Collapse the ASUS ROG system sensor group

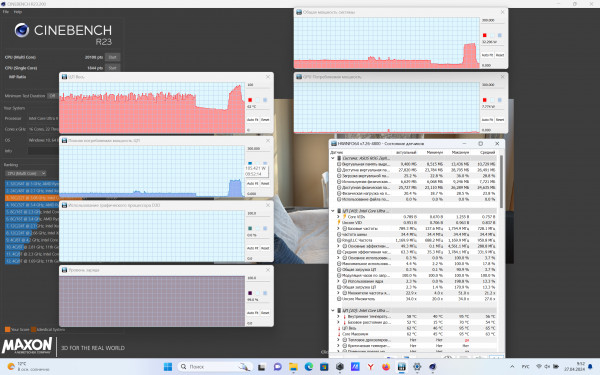[333, 158]
